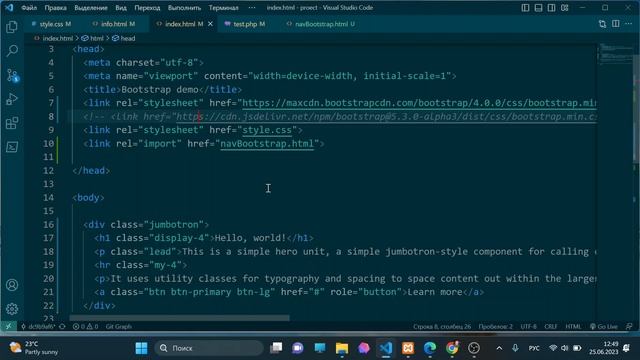Change encoding UTF-8 in status bar

point(529,327)
